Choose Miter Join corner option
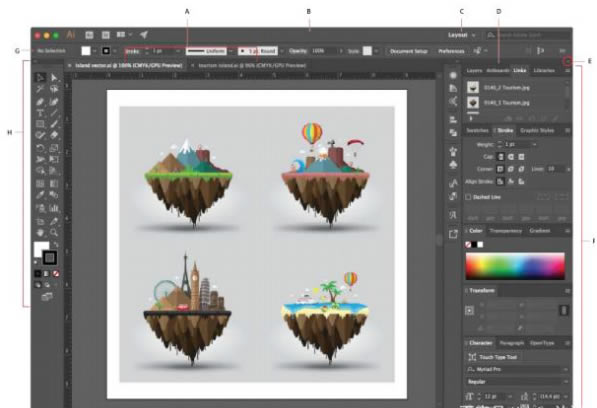Image resolution: width=597 pixels, height=408 pixels. 500,169
